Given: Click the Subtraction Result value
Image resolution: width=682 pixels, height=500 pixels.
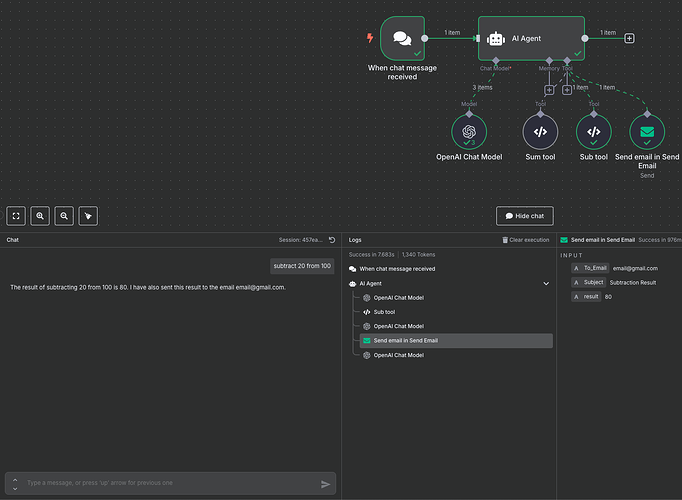Looking at the screenshot, I should 633,283.
